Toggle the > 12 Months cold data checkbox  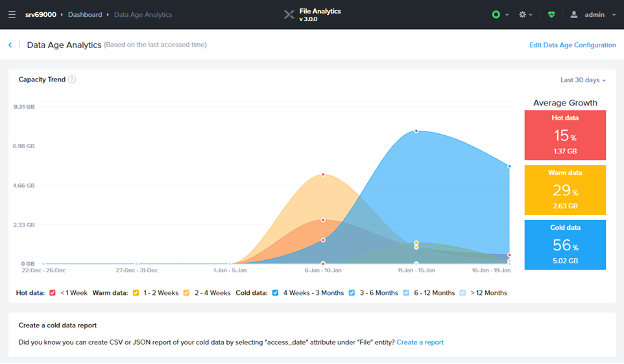[462, 293]
